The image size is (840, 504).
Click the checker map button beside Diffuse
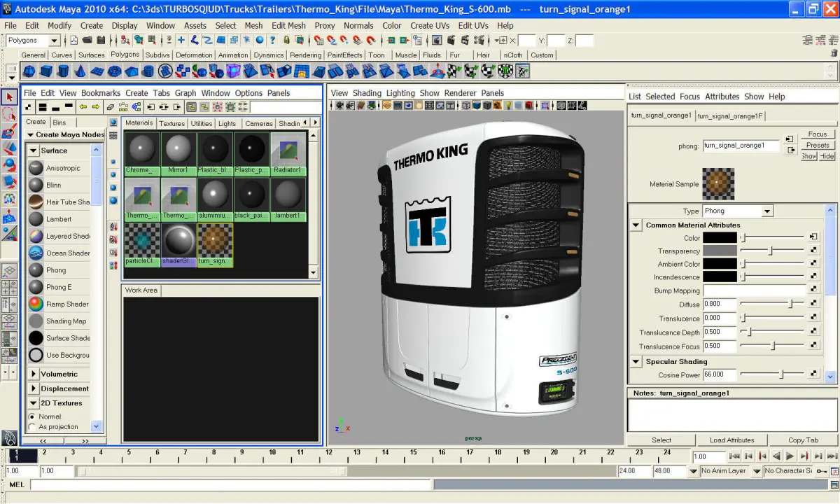click(x=813, y=304)
